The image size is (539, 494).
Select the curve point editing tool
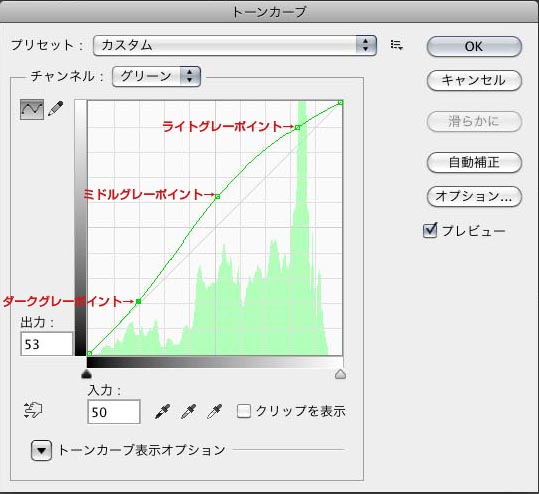[32, 109]
